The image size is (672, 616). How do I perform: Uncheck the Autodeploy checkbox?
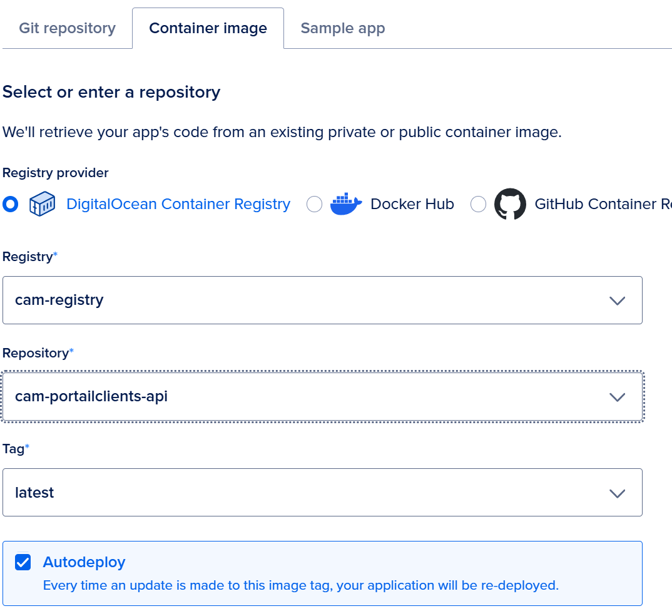(23, 562)
